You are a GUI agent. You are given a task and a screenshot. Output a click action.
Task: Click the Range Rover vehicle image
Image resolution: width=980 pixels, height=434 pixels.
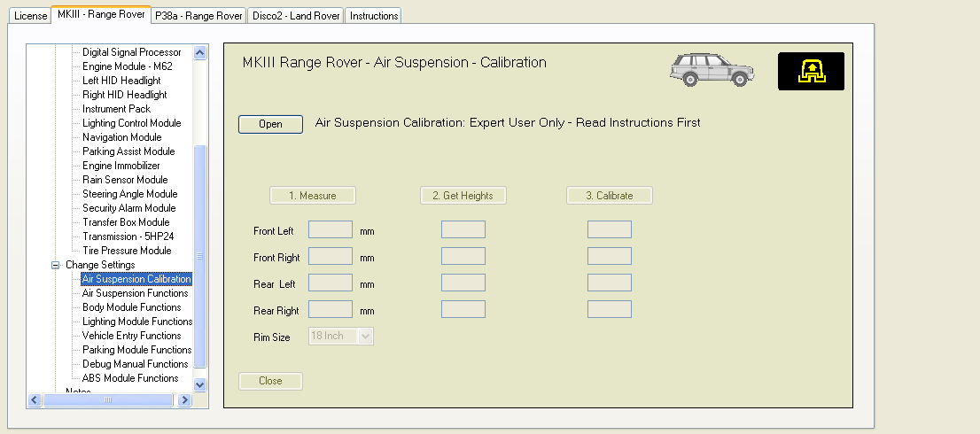pos(711,69)
